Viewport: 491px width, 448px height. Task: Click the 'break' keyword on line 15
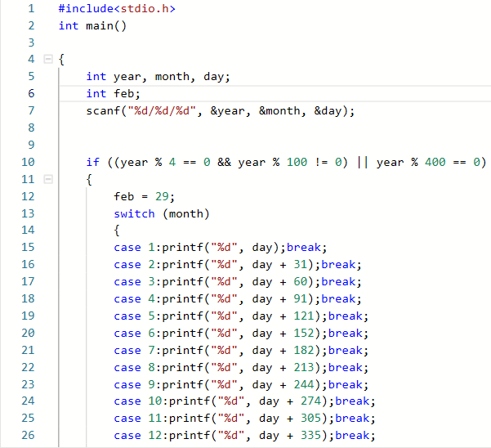click(x=304, y=248)
